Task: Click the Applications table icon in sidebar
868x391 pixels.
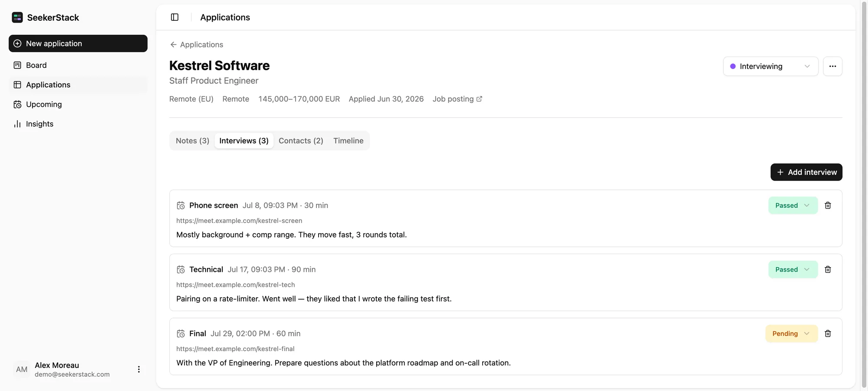Action: 17,85
